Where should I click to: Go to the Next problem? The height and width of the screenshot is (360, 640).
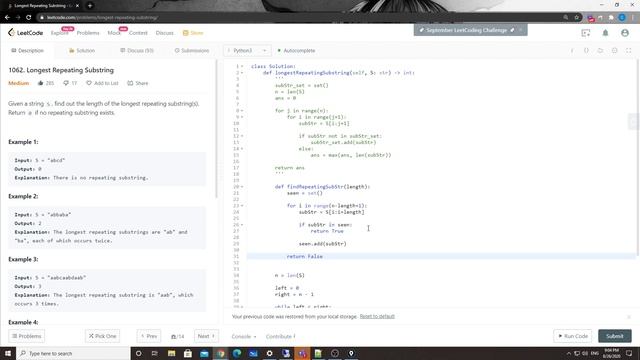tap(206, 336)
